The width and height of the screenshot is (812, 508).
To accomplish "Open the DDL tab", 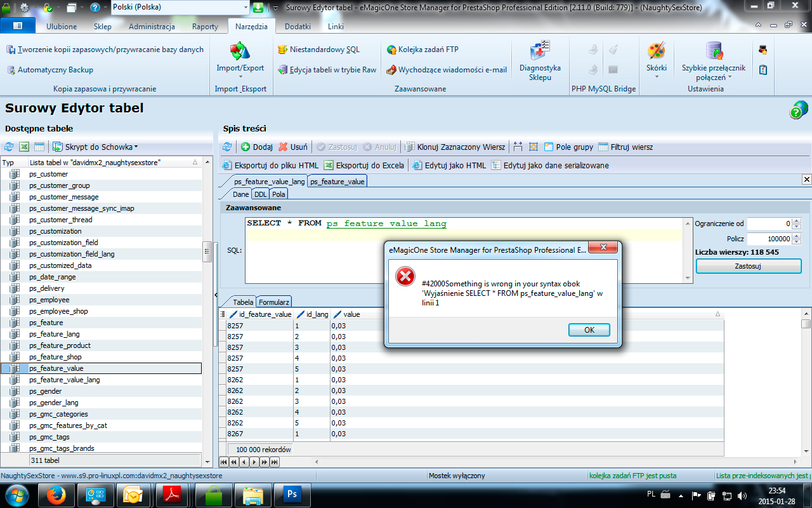I will coord(261,194).
